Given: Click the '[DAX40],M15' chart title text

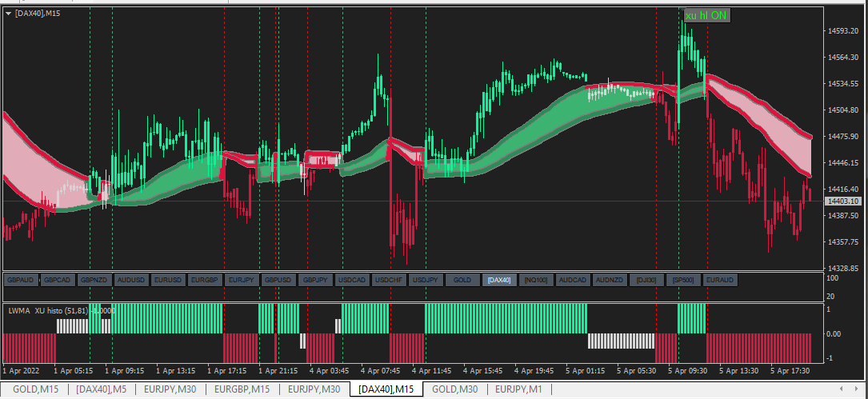Looking at the screenshot, I should click(x=38, y=14).
